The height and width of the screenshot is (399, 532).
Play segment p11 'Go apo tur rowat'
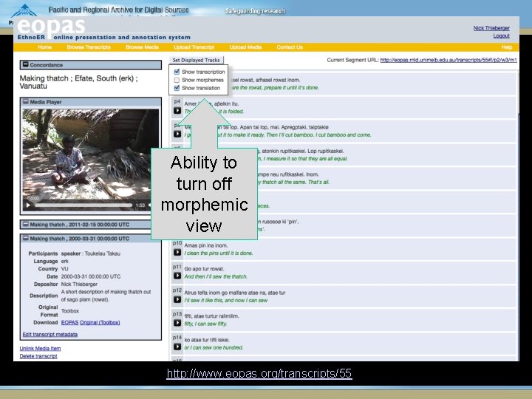[177, 276]
